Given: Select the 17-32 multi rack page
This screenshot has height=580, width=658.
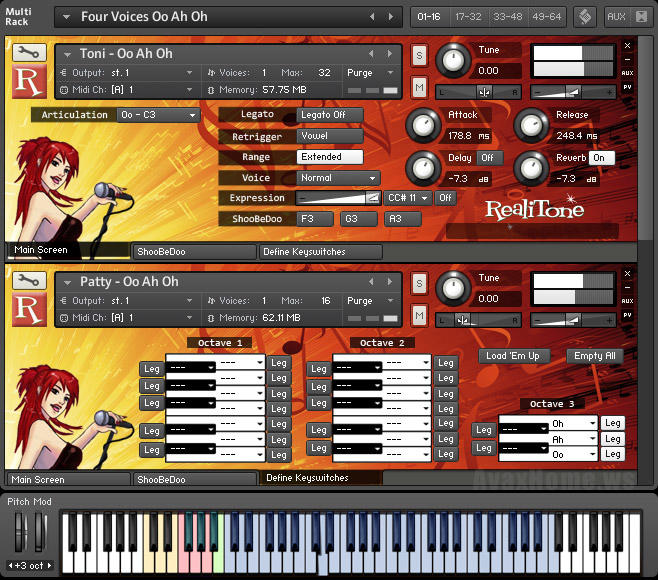Looking at the screenshot, I should click(x=468, y=17).
